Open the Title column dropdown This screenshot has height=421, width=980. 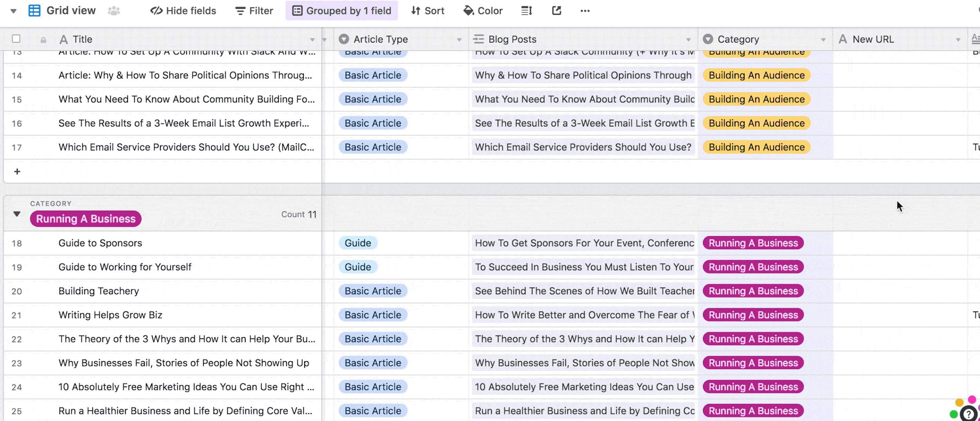[x=312, y=40]
